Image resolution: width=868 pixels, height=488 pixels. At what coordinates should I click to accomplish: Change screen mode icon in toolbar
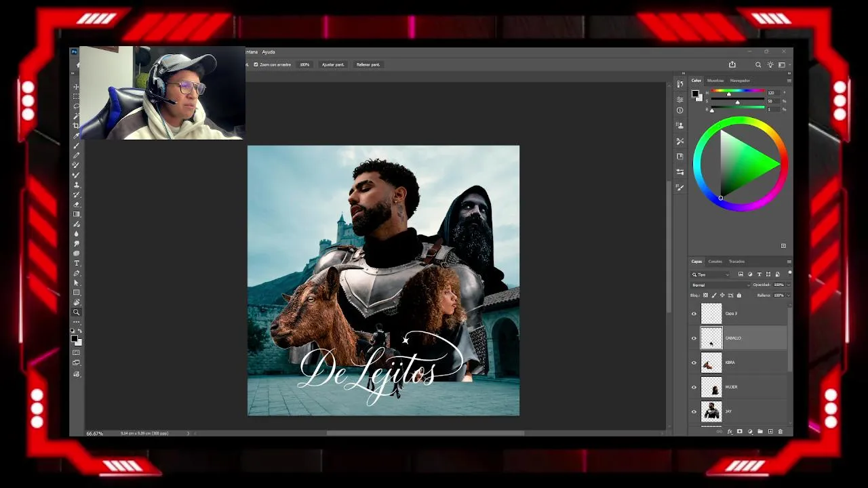(x=76, y=363)
